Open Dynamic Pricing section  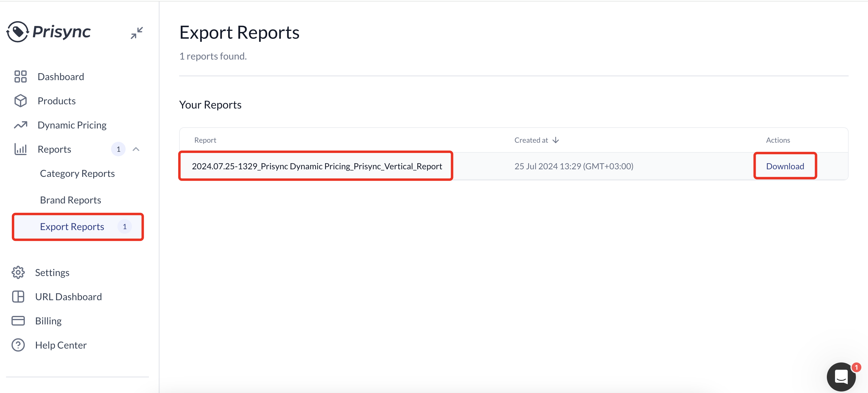coord(72,125)
